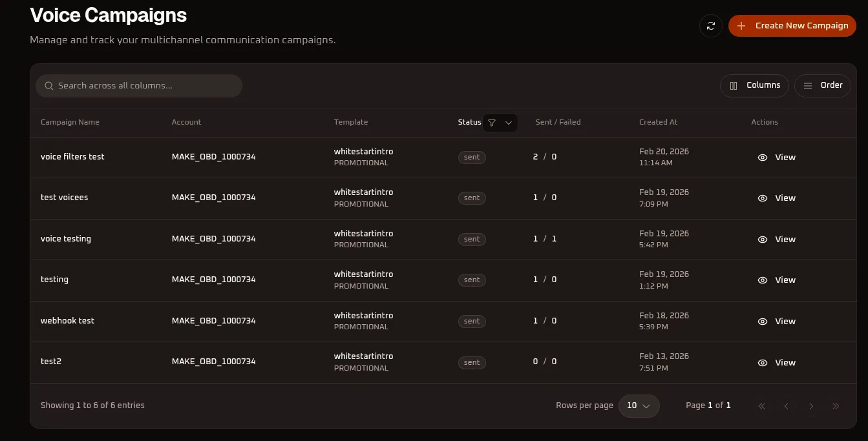Click the eye icon for voice testing
The height and width of the screenshot is (441, 868).
763,240
